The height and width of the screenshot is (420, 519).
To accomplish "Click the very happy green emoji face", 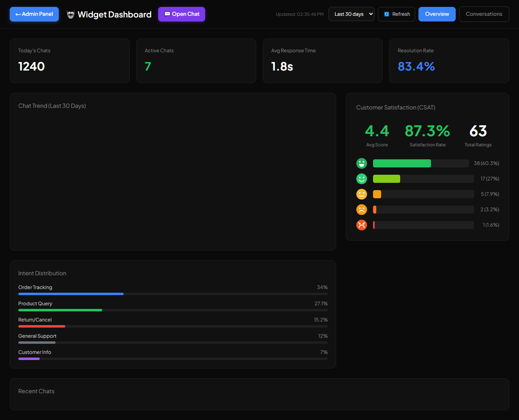I will click(x=362, y=163).
